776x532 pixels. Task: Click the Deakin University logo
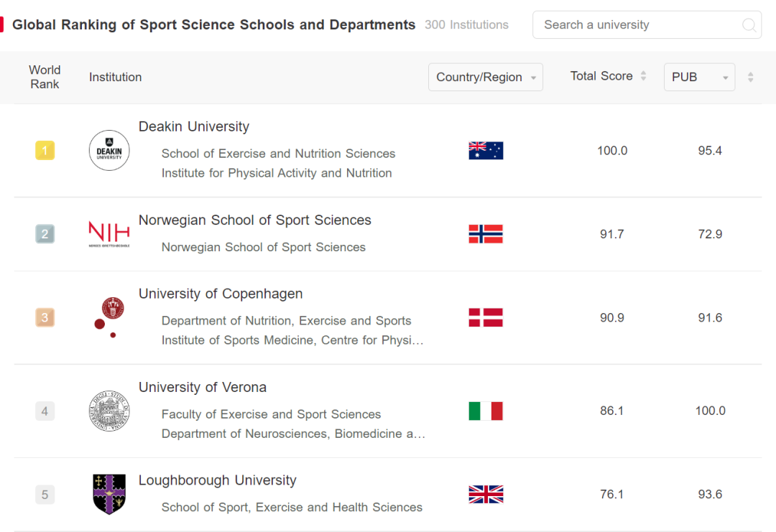coord(109,151)
